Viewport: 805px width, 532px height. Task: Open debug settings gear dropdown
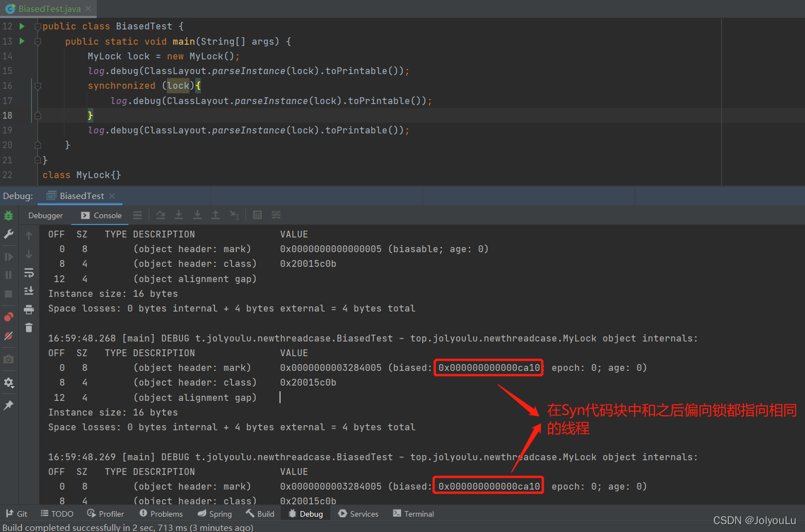pos(8,383)
